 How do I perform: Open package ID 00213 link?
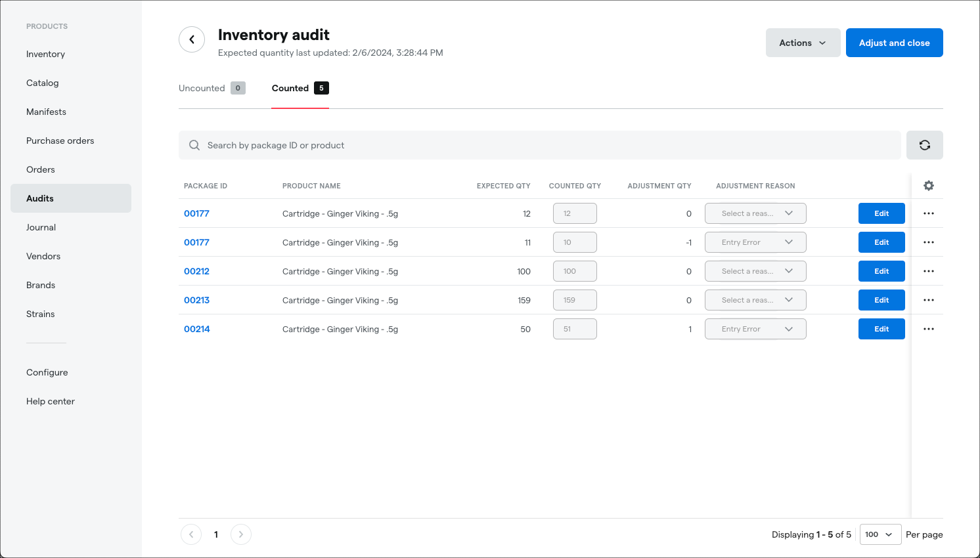click(196, 300)
